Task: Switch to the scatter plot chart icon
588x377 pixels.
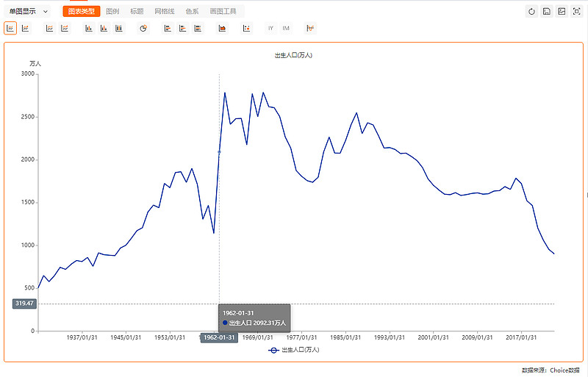Action: pyautogui.click(x=246, y=28)
